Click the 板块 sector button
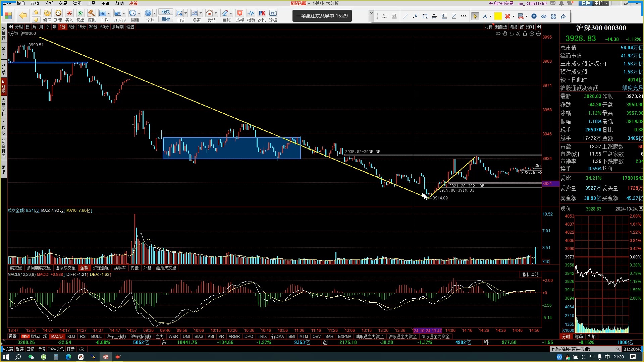The image size is (644, 362). pos(166,12)
